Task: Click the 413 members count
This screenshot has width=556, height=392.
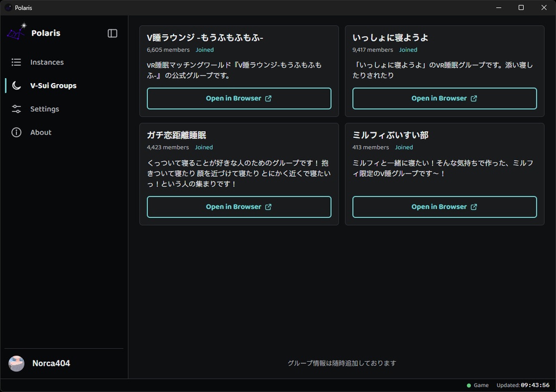Action: (370, 148)
